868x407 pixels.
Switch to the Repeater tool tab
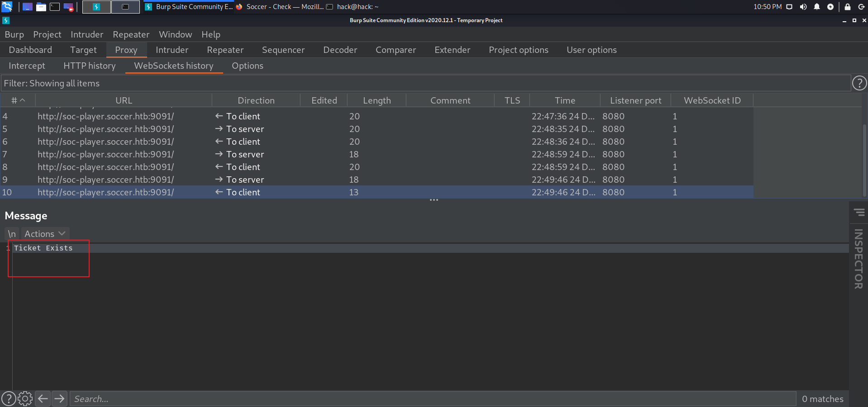click(225, 50)
